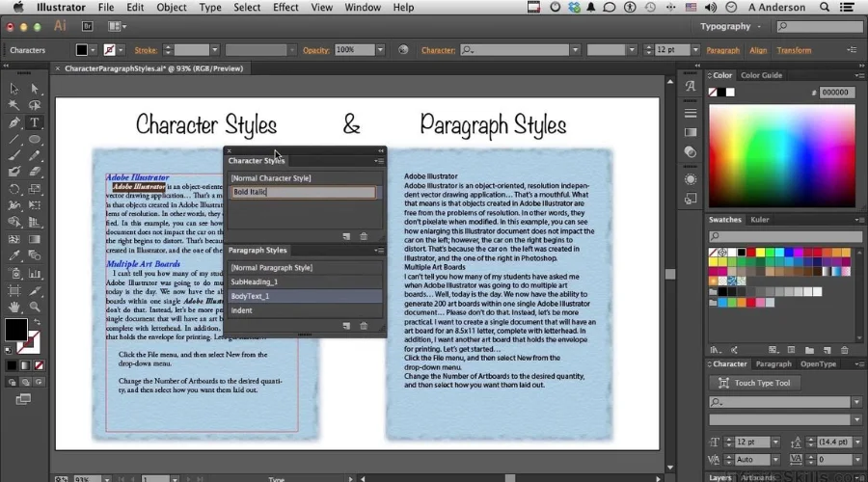868x482 pixels.
Task: Collapse the Character Styles panel group
Action: [379, 151]
